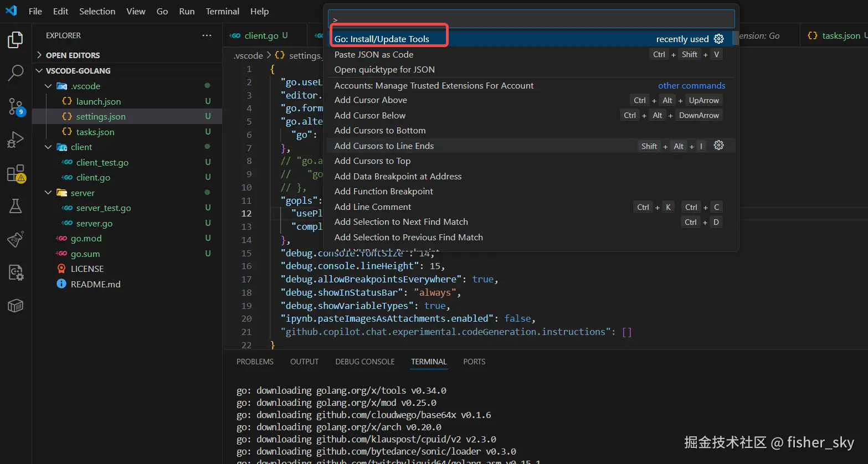The height and width of the screenshot is (464, 868).
Task: Select Add Line Comment command
Action: click(x=531, y=207)
